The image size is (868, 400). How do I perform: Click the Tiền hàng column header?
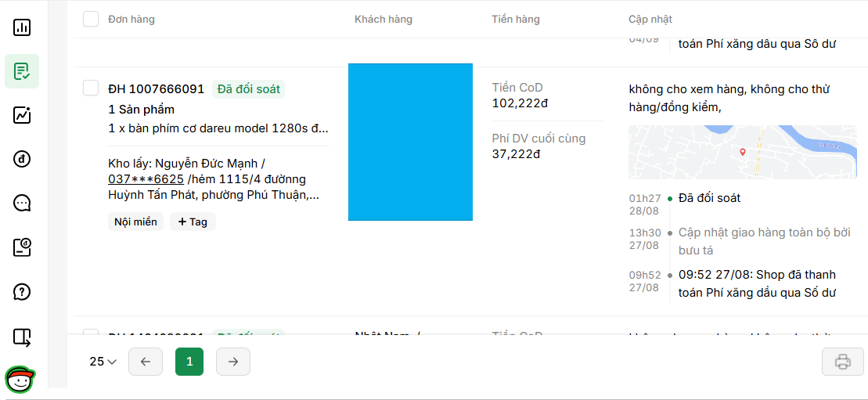click(515, 20)
